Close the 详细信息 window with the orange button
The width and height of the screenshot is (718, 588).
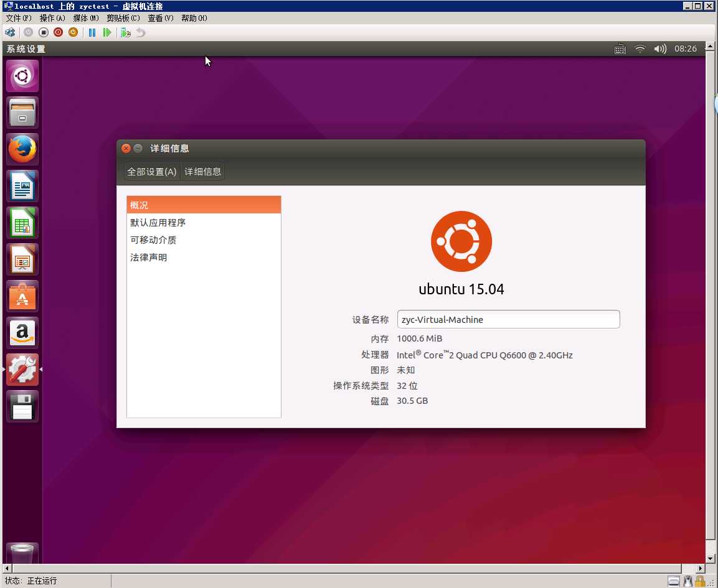(x=126, y=148)
